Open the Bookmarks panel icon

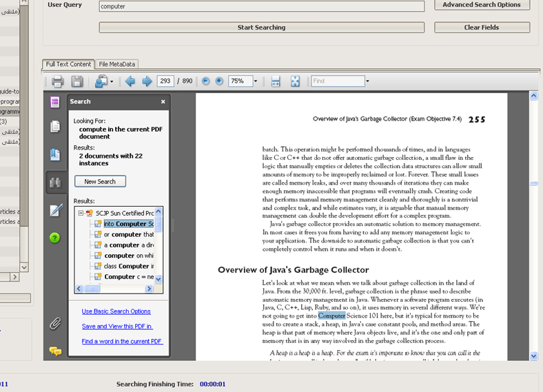pyautogui.click(x=55, y=154)
